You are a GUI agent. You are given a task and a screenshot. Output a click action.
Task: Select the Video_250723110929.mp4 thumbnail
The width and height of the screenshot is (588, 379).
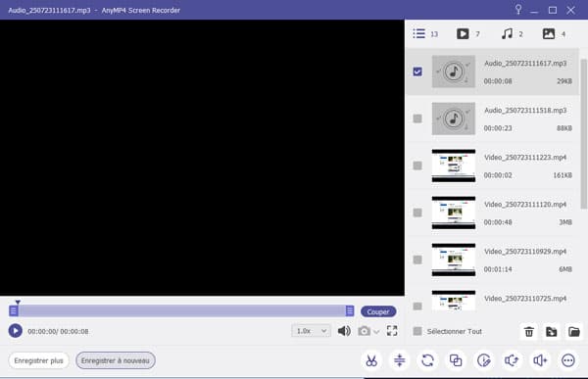(x=454, y=260)
